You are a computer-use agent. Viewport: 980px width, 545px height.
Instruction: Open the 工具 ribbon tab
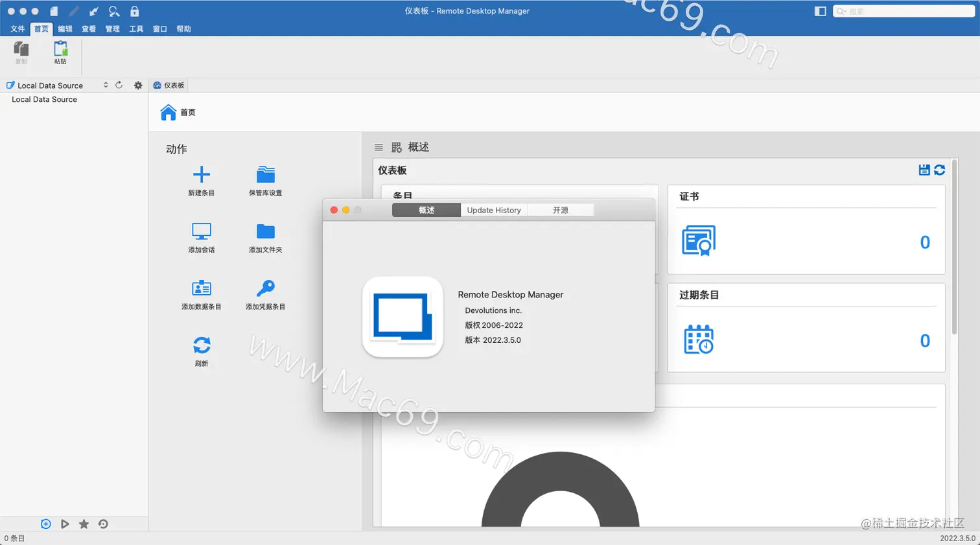[136, 29]
